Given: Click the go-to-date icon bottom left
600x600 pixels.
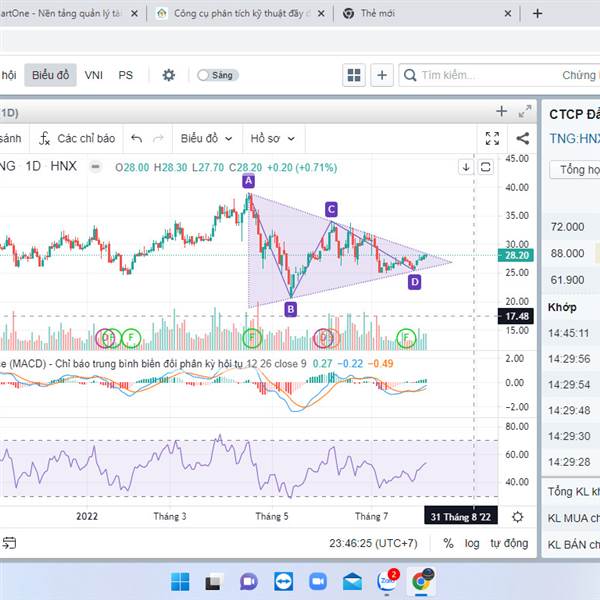Looking at the screenshot, I should click(9, 543).
